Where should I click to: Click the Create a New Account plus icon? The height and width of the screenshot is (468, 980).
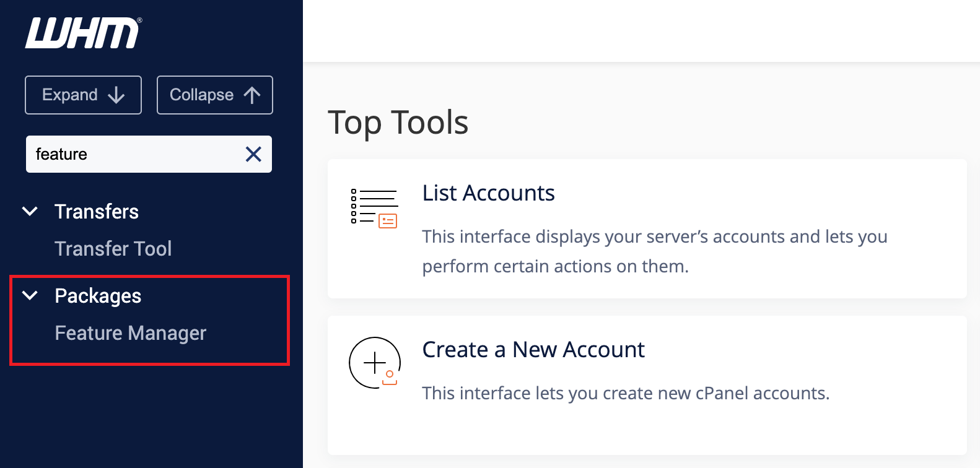374,363
